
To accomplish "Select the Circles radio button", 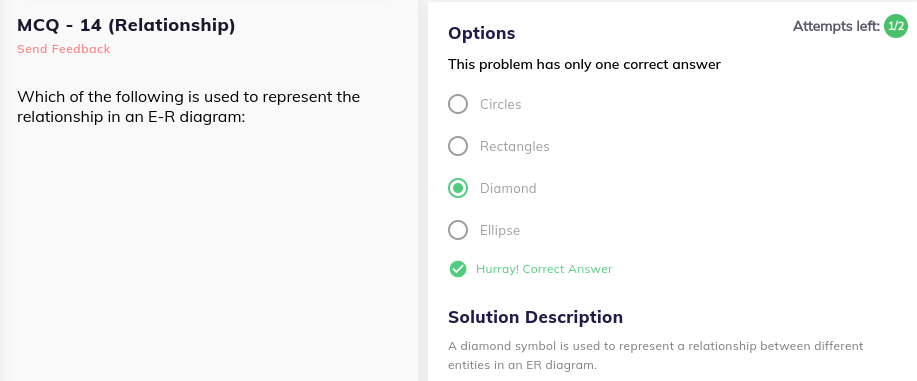I will [x=458, y=104].
